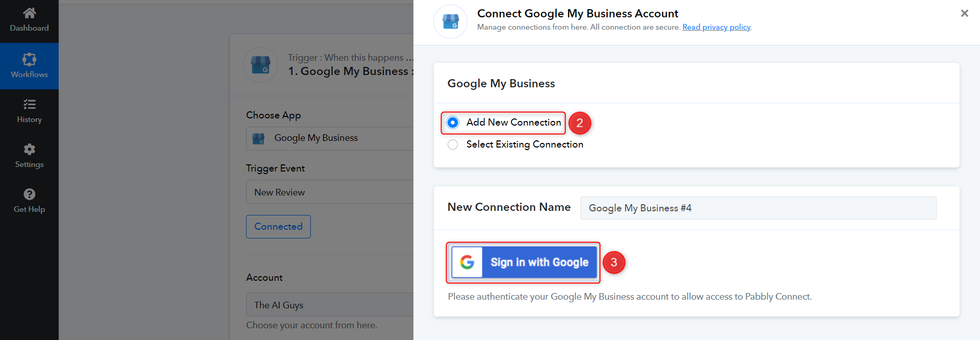Click the Google My Business trigger step icon
This screenshot has height=340, width=980.
261,65
